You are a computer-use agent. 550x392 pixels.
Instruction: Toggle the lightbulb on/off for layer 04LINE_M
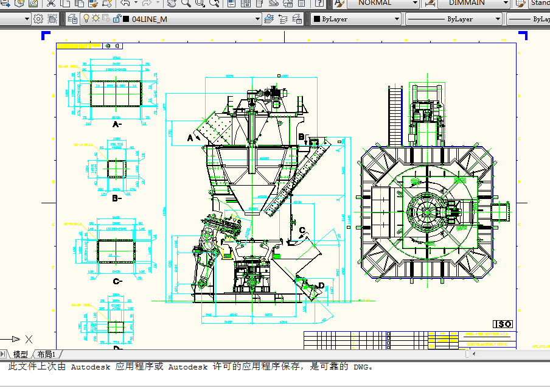[86, 19]
